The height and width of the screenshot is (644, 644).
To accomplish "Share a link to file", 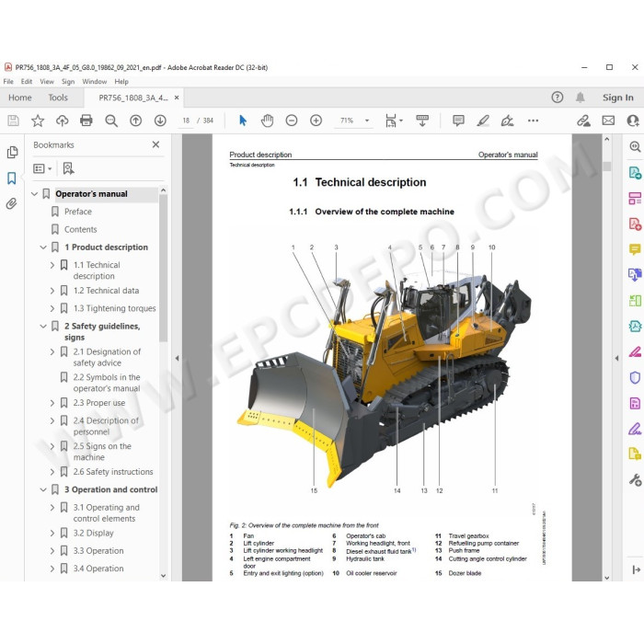I will (x=583, y=121).
